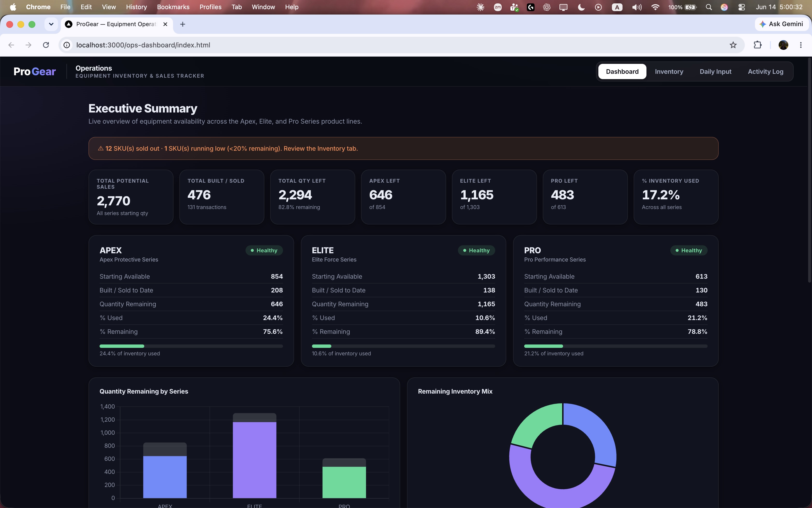Click the page vertical scrollbar

pos(809,170)
